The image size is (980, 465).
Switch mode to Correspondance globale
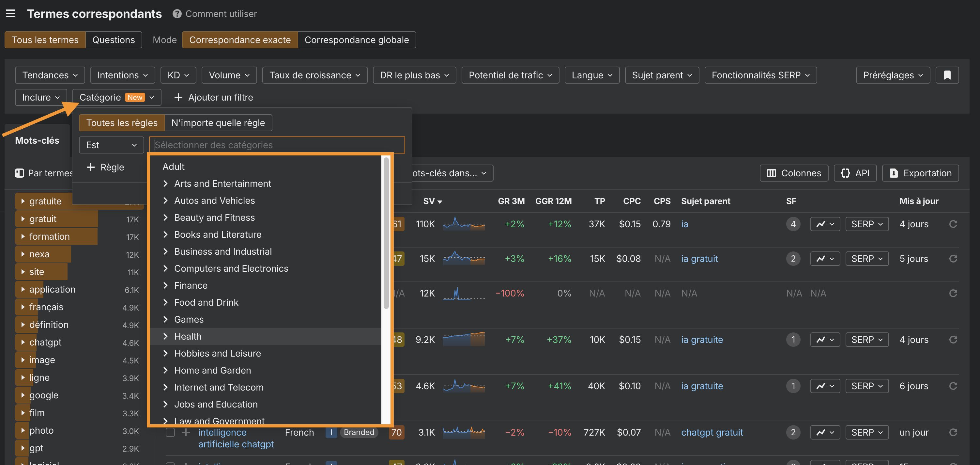coord(357,40)
